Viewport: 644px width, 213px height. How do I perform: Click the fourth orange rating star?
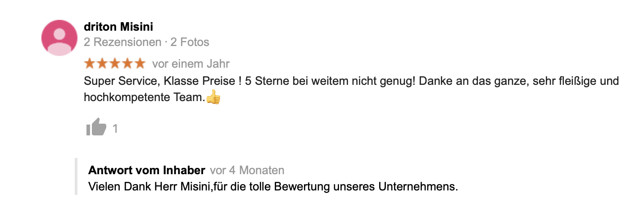(x=127, y=64)
